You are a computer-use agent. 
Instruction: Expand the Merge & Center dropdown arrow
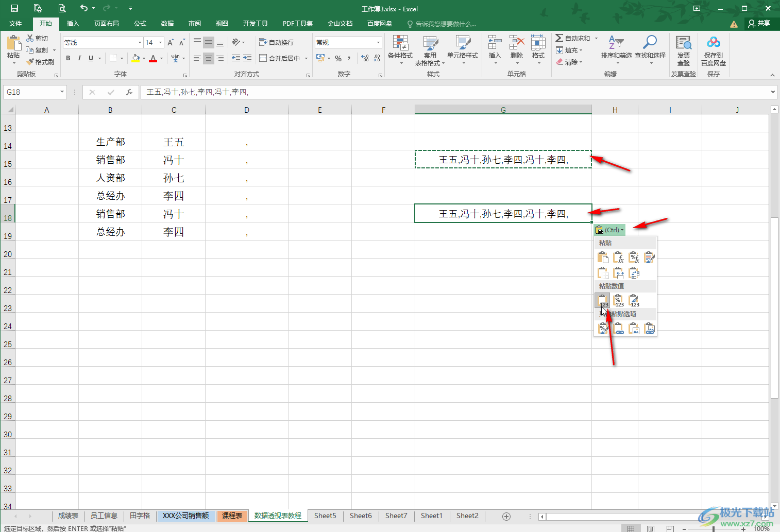pos(306,58)
